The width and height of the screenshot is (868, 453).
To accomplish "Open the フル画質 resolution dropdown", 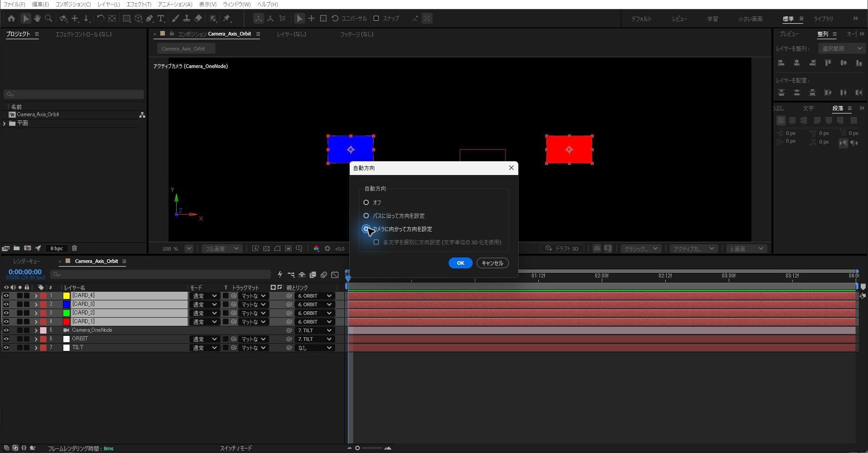I will click(222, 249).
